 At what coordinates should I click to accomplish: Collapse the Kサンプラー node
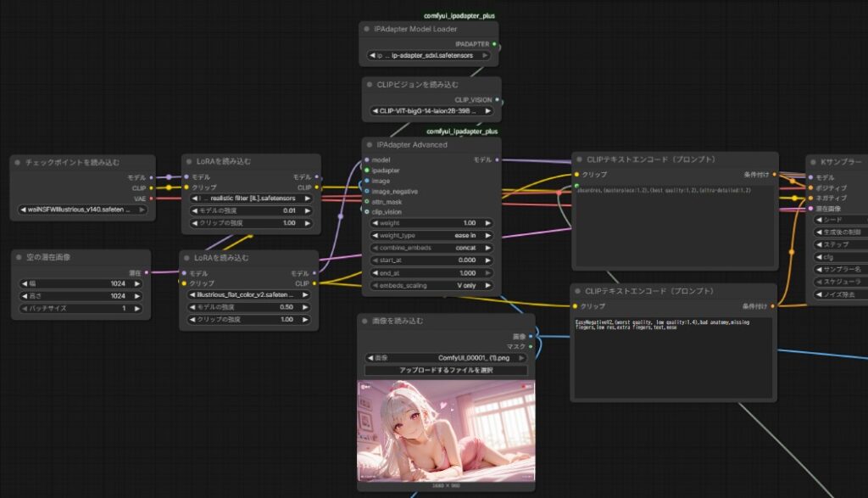click(x=813, y=161)
